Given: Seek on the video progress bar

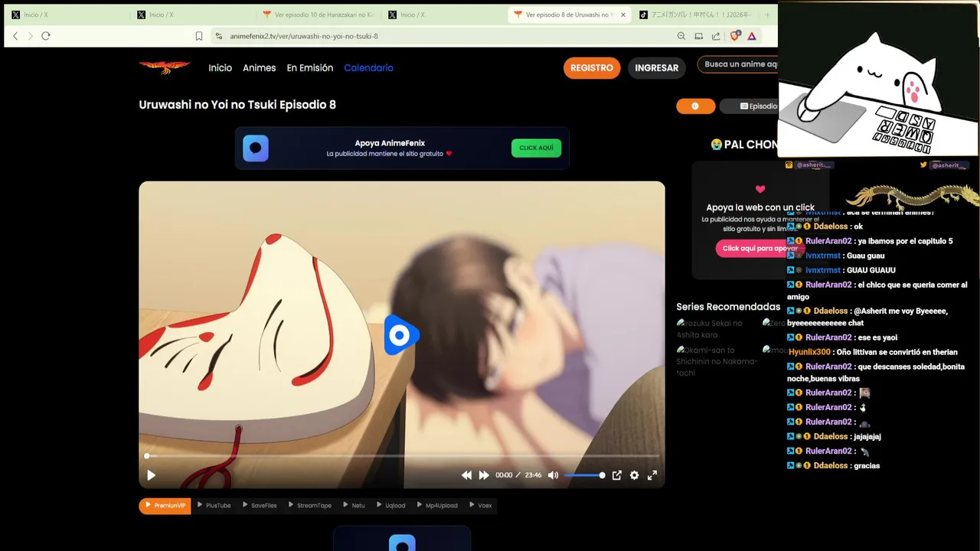Looking at the screenshot, I should pos(401,456).
